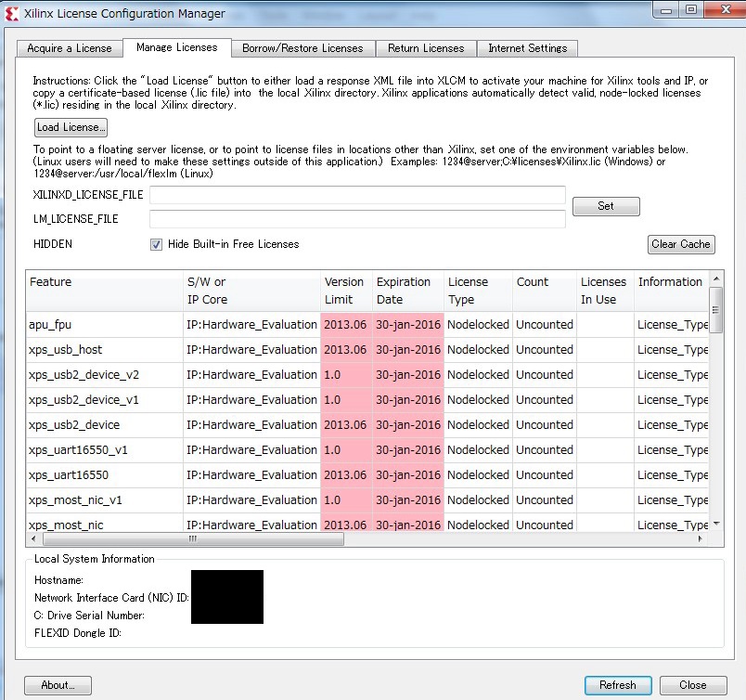Select the xps_most_nic_v1 row
This screenshot has height=700, width=746.
(x=367, y=500)
